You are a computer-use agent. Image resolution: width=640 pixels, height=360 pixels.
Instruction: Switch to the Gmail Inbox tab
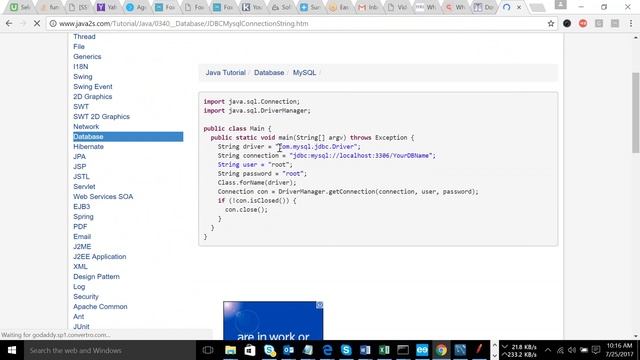[x=369, y=7]
